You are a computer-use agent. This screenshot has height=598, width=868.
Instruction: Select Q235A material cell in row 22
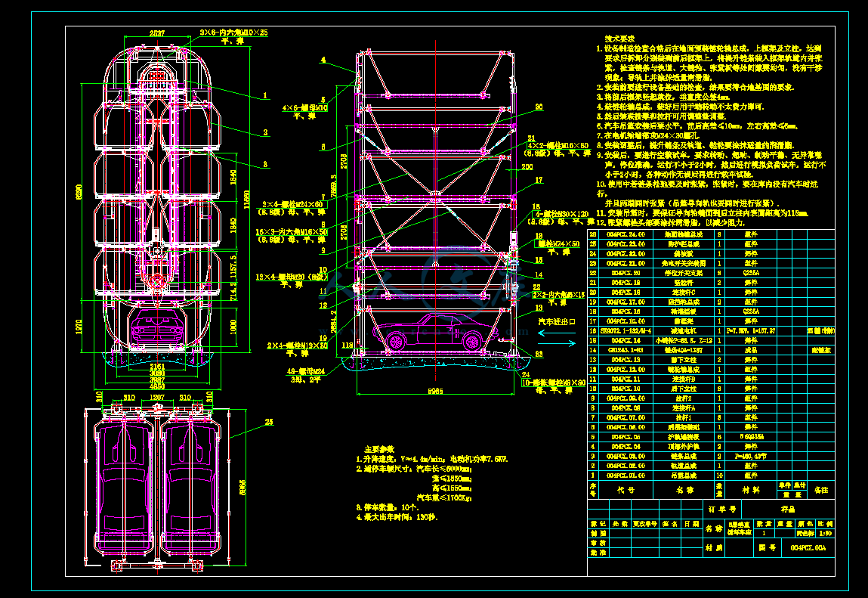(751, 273)
